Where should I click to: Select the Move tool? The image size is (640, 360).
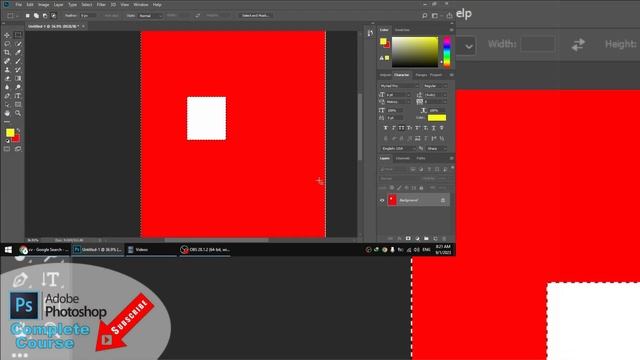point(7,35)
